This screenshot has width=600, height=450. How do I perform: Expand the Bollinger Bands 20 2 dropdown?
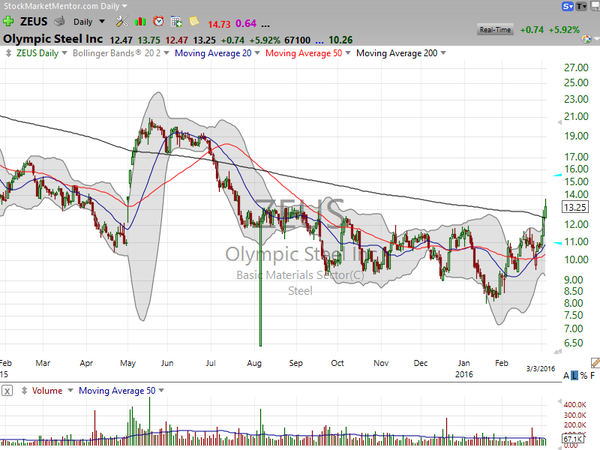(166, 53)
